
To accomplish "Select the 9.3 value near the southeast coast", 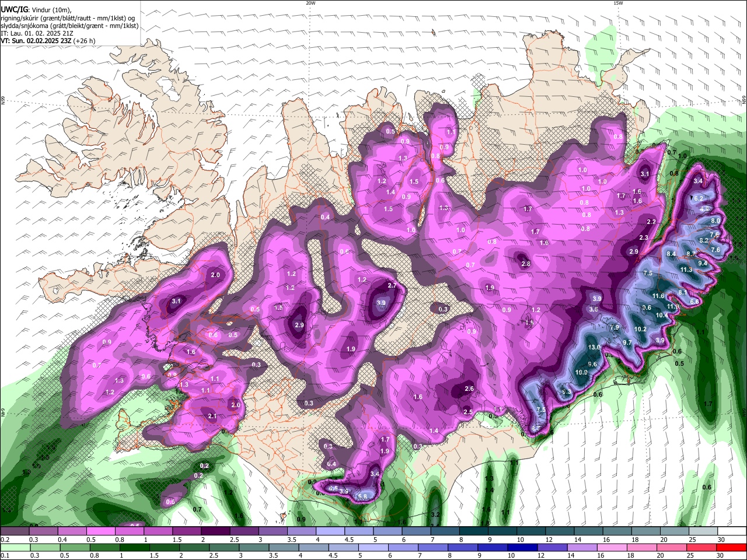I will tap(566, 392).
